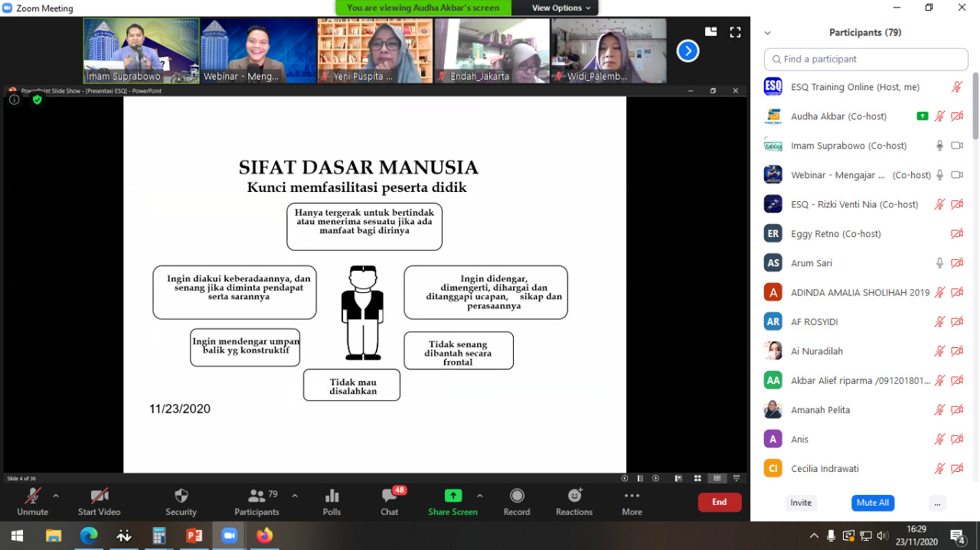Click the red End button
980x550 pixels.
pyautogui.click(x=719, y=502)
